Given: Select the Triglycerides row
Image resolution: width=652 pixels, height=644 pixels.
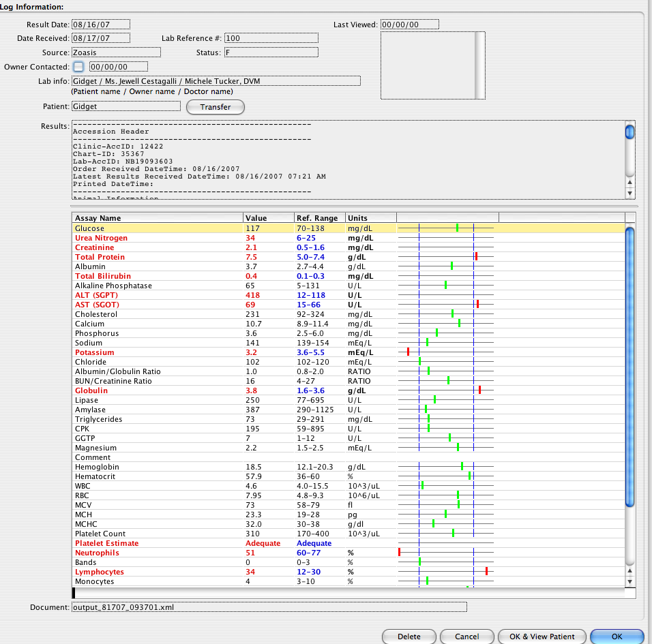Looking at the screenshot, I should point(349,419).
